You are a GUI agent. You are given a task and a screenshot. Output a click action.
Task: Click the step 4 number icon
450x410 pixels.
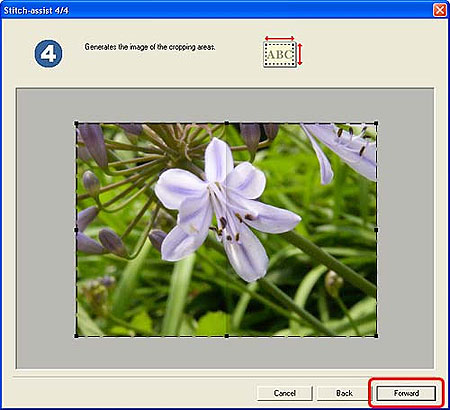pos(48,54)
